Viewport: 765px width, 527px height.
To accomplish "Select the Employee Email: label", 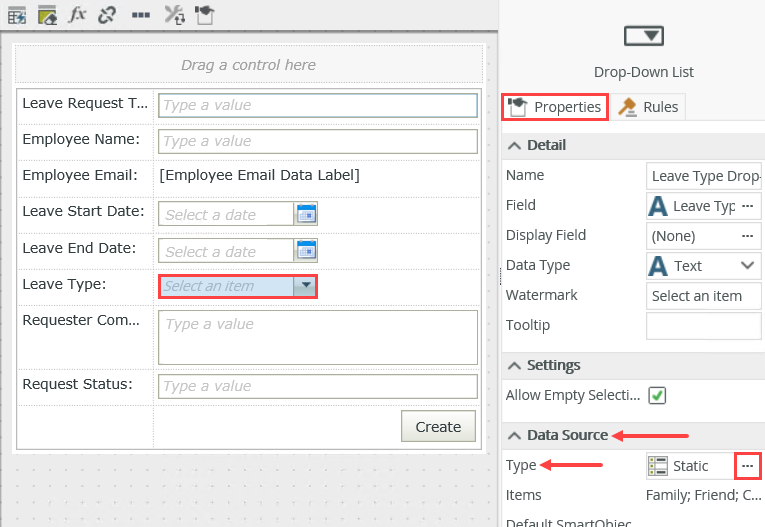I will pyautogui.click(x=80, y=175).
